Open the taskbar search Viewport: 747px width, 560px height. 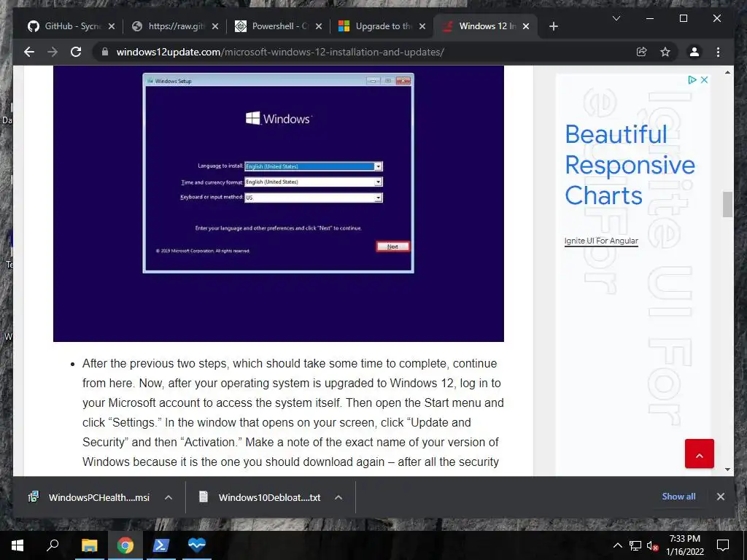pos(53,545)
